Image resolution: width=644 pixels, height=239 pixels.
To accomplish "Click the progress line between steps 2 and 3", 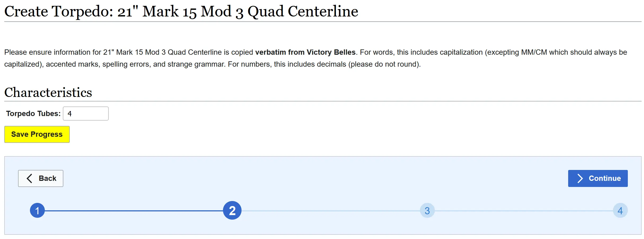I will (x=330, y=211).
